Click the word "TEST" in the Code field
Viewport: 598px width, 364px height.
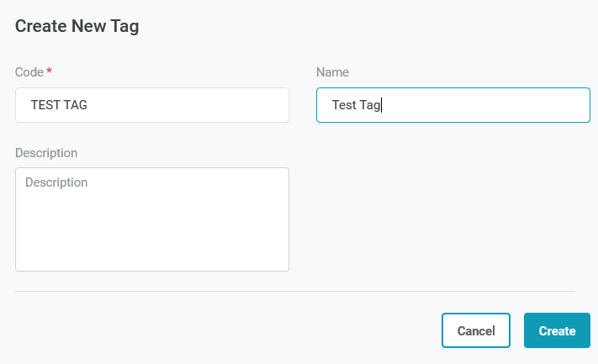tap(45, 105)
